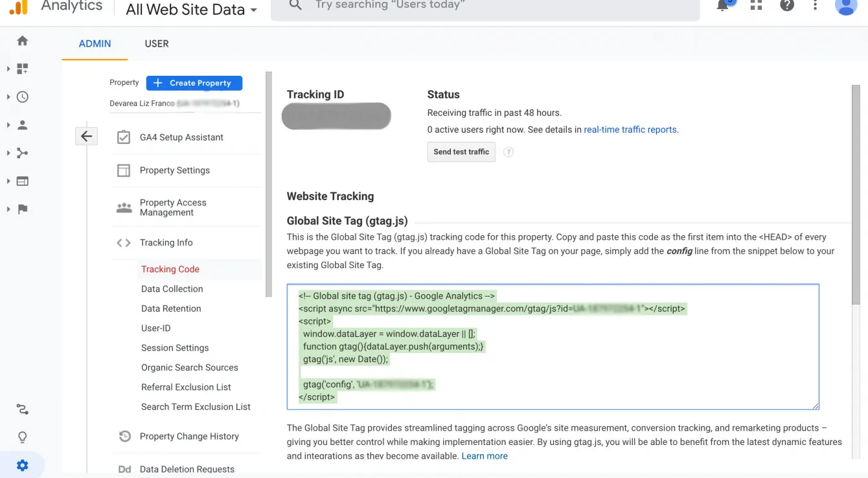The width and height of the screenshot is (868, 478).
Task: Click the search magnifier icon
Action: point(295,5)
